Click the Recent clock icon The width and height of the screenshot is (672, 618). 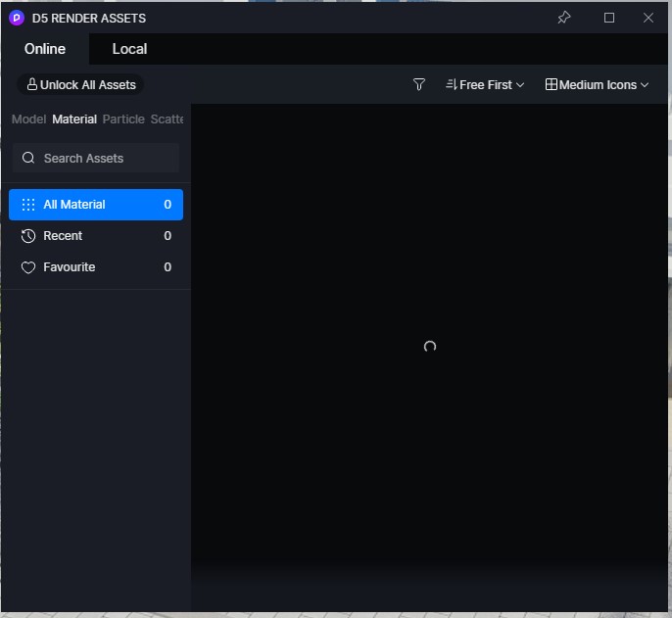(28, 236)
